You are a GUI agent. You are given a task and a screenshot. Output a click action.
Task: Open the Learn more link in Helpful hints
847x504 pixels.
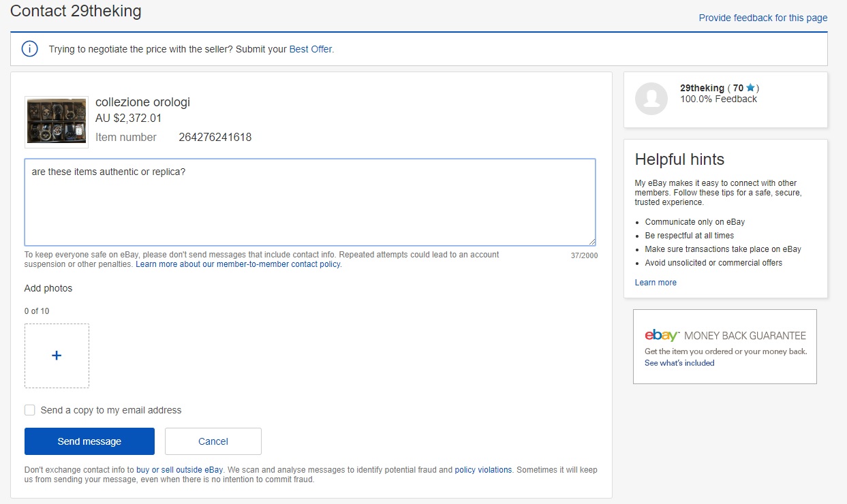coord(656,283)
